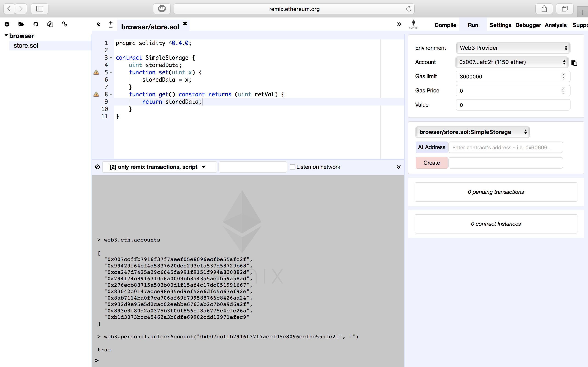The width and height of the screenshot is (588, 367).
Task: Copy a shareable link
Action: point(64,24)
